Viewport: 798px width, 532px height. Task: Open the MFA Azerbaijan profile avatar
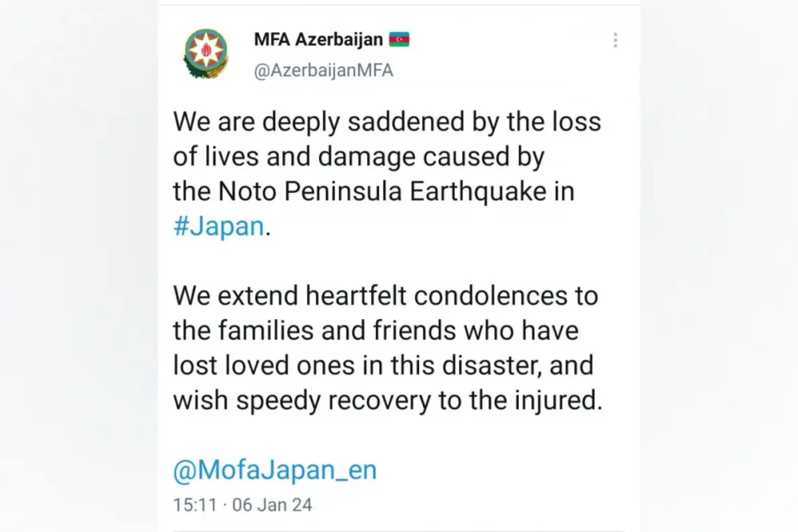point(206,53)
